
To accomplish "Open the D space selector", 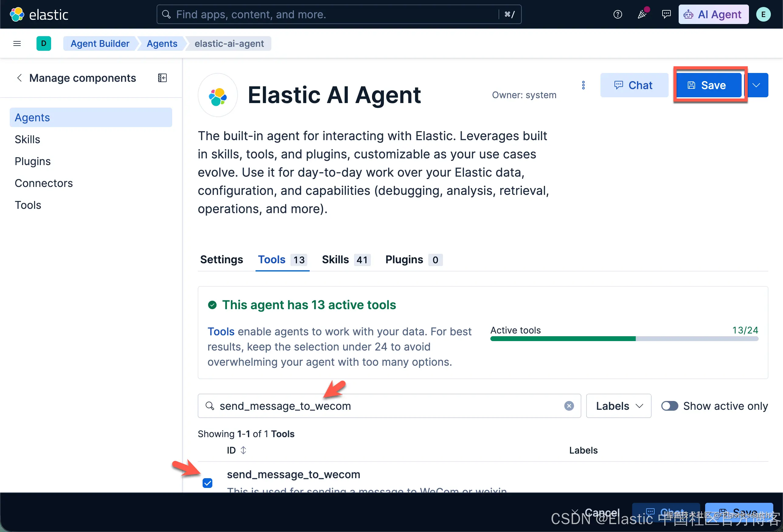I will pos(44,43).
